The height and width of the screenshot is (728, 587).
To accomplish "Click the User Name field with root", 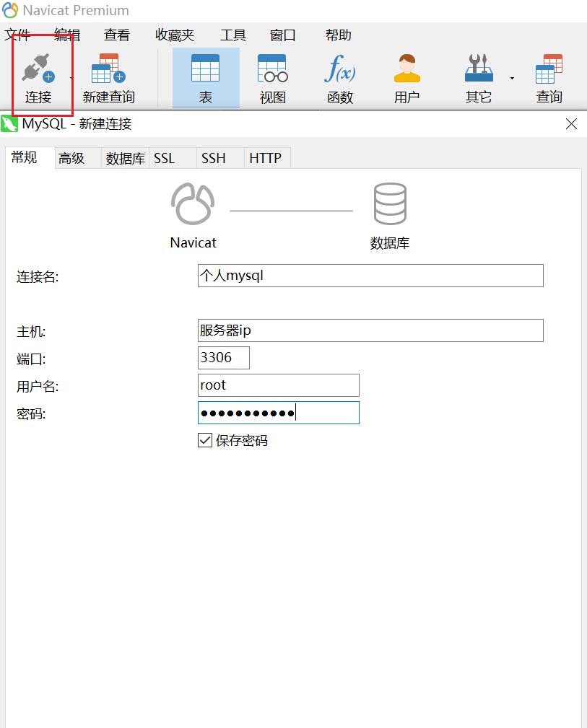I will click(x=279, y=385).
